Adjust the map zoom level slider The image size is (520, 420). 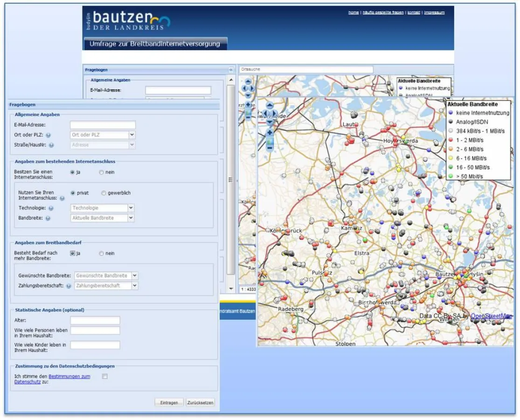click(x=270, y=140)
